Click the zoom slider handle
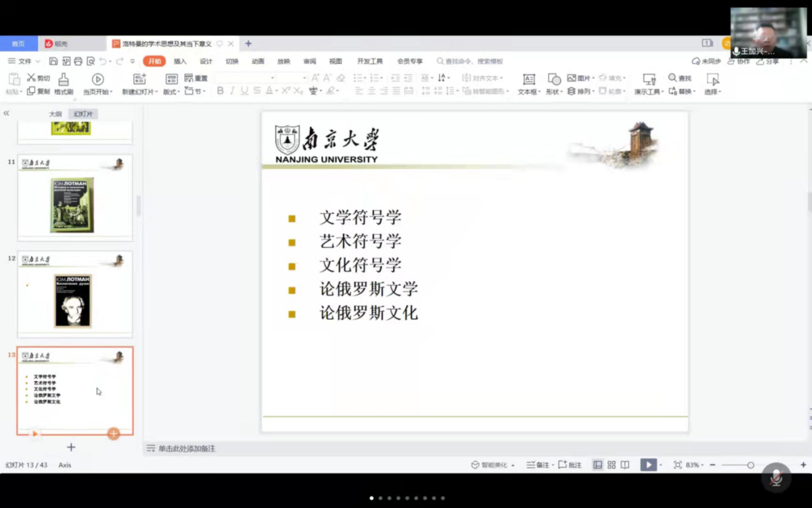The image size is (812, 508). tap(750, 465)
